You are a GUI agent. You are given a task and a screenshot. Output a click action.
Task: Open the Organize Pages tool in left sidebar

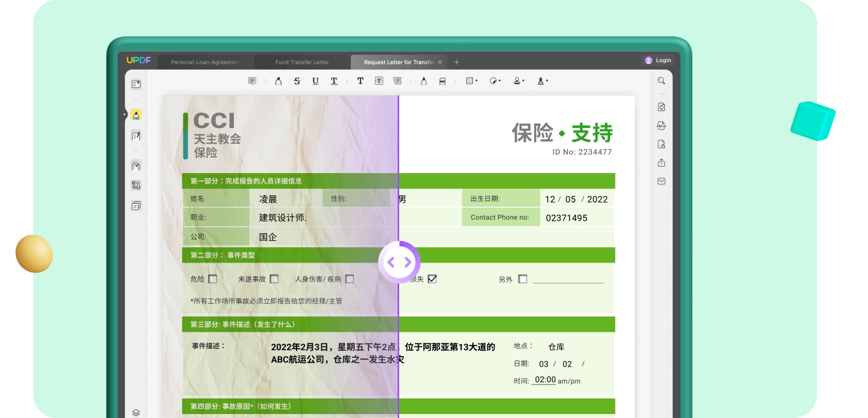pyautogui.click(x=136, y=166)
